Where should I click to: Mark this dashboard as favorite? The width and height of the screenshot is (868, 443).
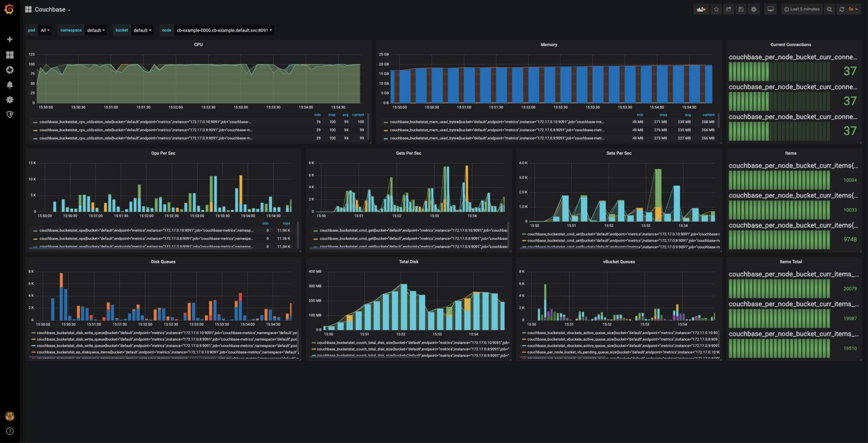click(716, 9)
